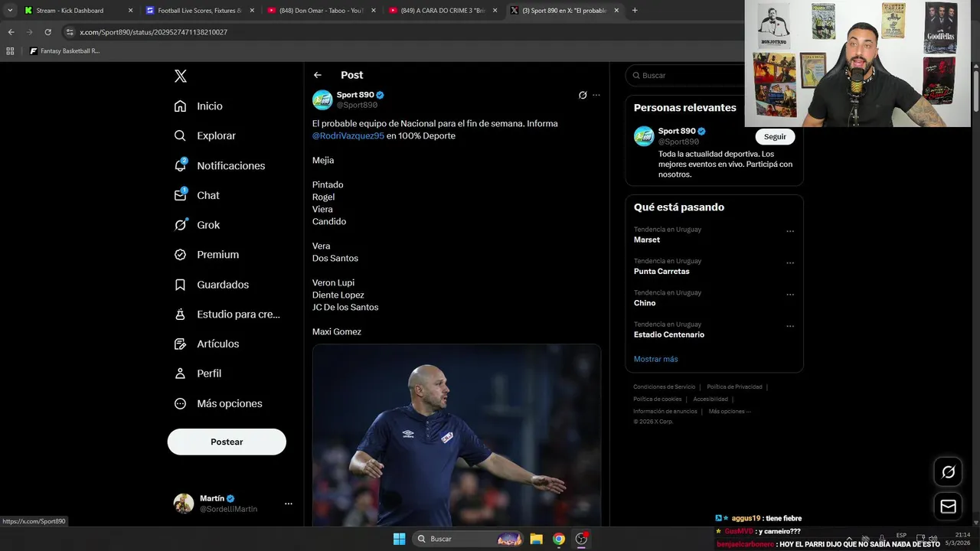Switch to A CARA DO CRIME 3 tab
Viewport: 980px width, 551px height.
(443, 11)
